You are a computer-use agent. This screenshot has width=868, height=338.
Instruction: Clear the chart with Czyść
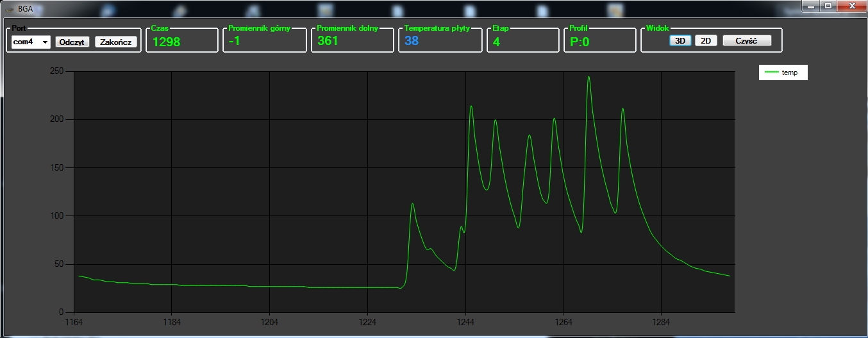(746, 40)
